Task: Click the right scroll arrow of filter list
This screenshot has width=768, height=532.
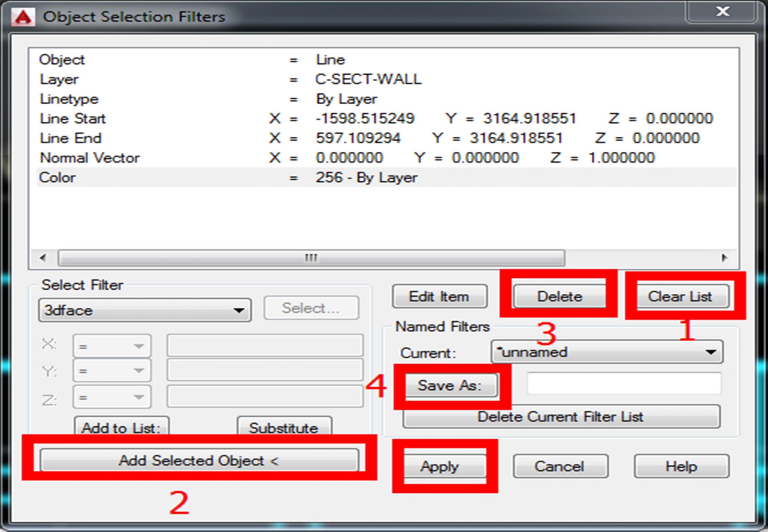Action: point(724,258)
